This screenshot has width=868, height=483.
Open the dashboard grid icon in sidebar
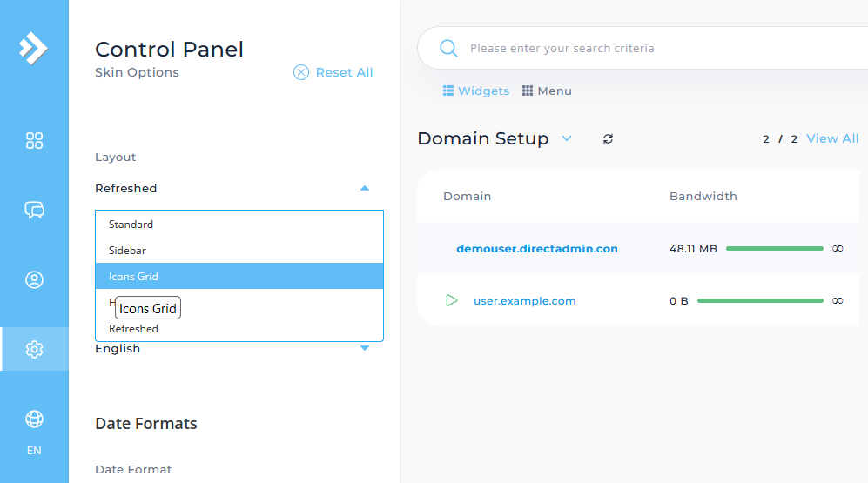click(34, 141)
